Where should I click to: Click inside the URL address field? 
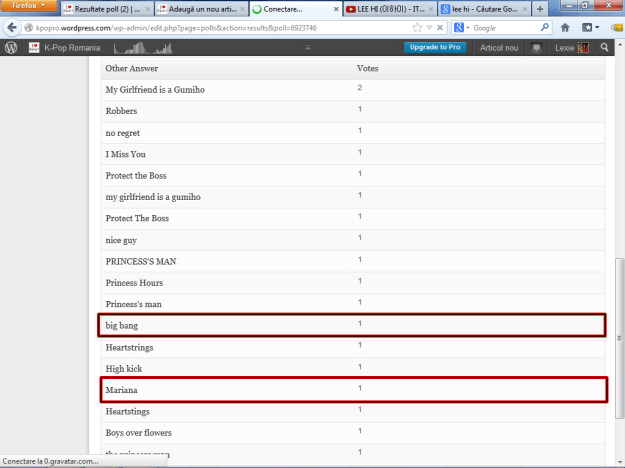click(200, 28)
